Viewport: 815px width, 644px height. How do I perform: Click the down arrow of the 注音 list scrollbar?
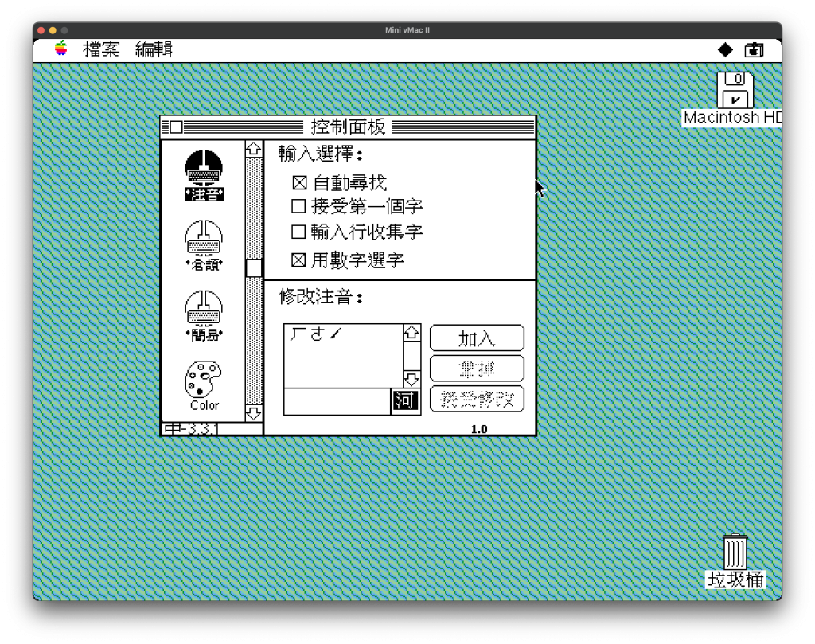click(411, 379)
